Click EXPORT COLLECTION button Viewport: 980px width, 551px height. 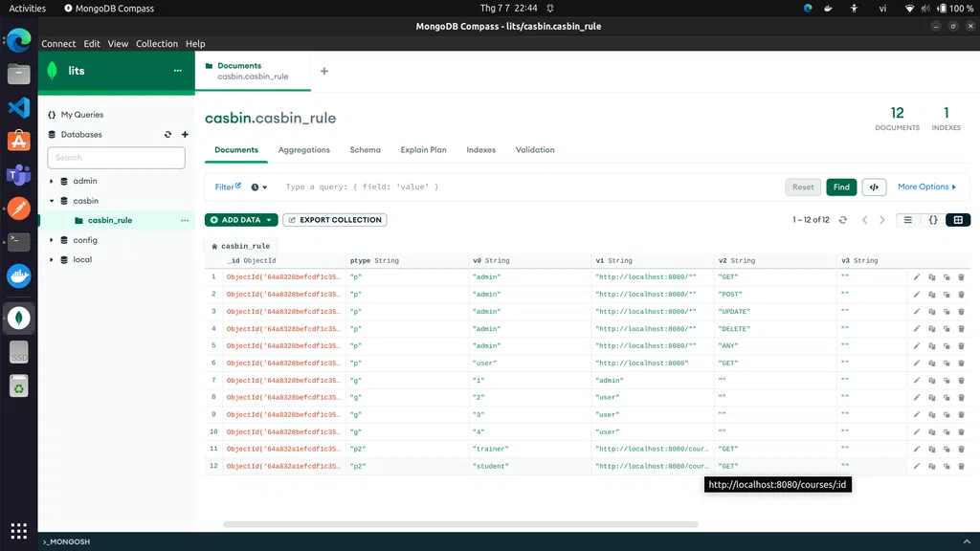334,220
